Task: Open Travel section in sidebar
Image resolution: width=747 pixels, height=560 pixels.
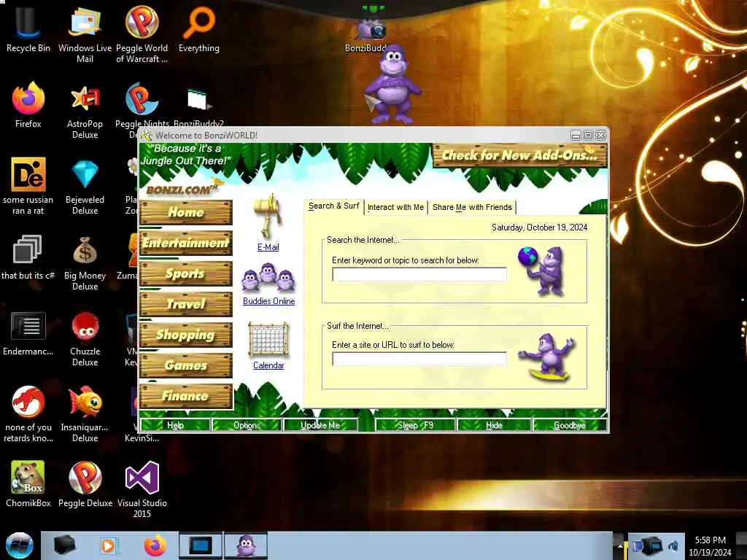Action: [186, 304]
